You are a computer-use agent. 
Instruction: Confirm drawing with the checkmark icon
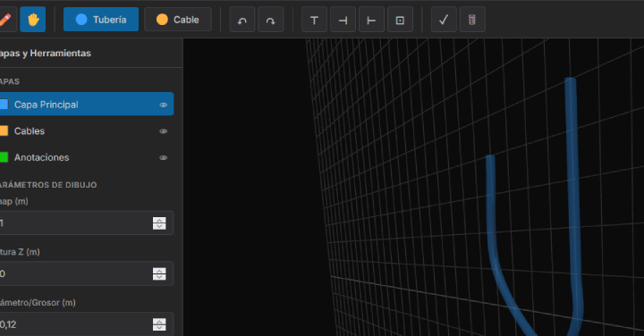[x=444, y=20]
